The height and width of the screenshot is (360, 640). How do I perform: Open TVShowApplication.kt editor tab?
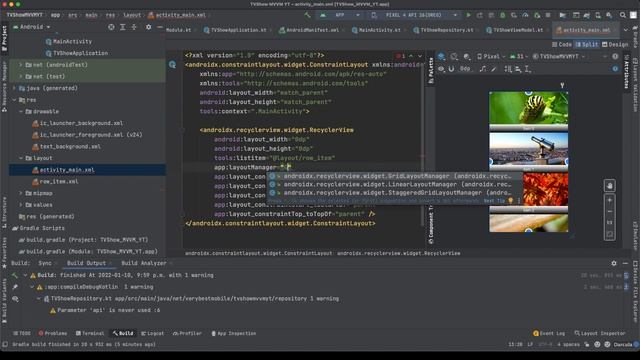[x=235, y=30]
